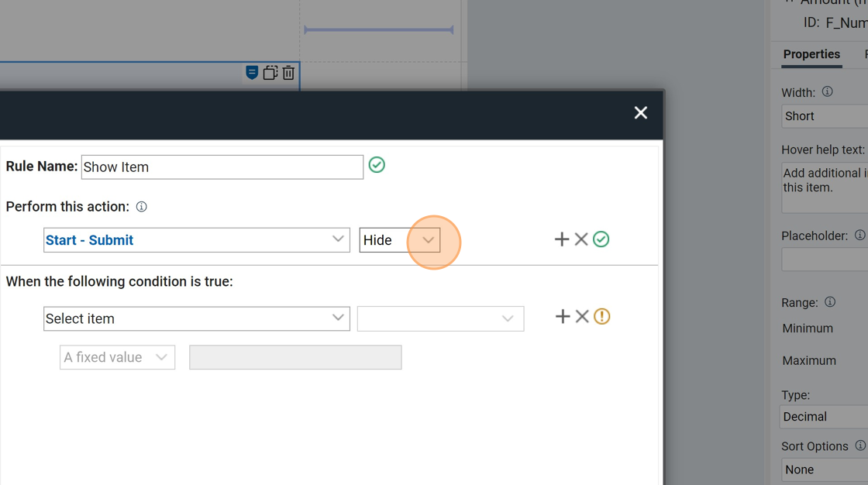The width and height of the screenshot is (868, 485).
Task: Click the orange condition warning icon
Action: (x=602, y=316)
